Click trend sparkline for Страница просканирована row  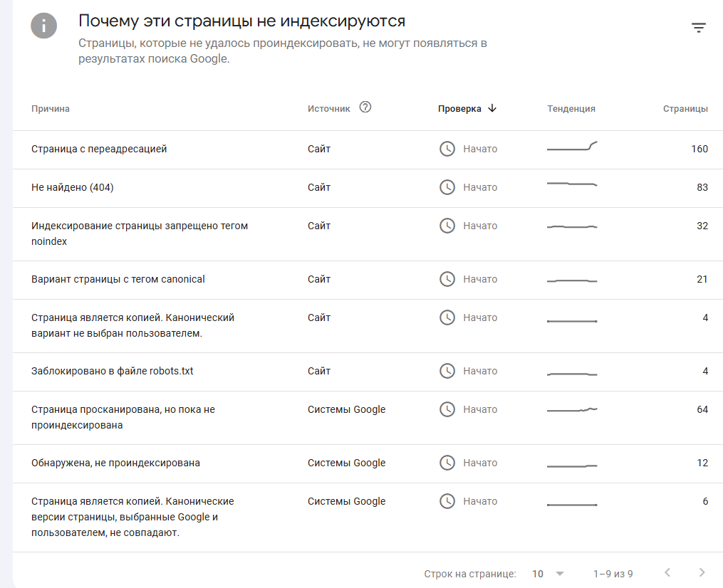(x=572, y=409)
